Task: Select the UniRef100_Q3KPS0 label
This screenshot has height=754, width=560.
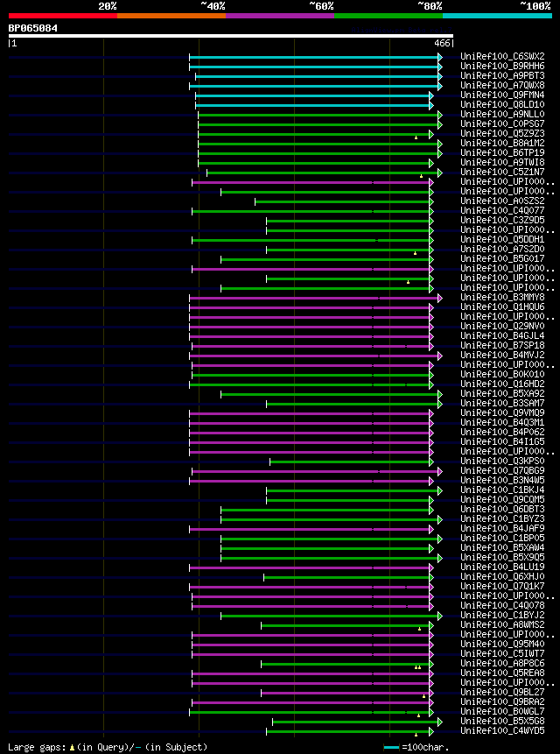Action: click(502, 462)
